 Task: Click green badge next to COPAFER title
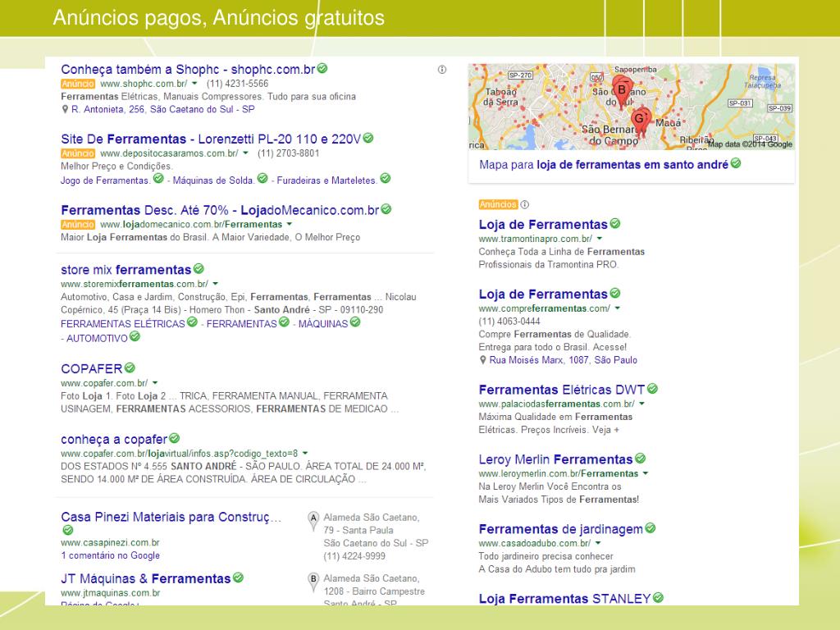pos(130,368)
